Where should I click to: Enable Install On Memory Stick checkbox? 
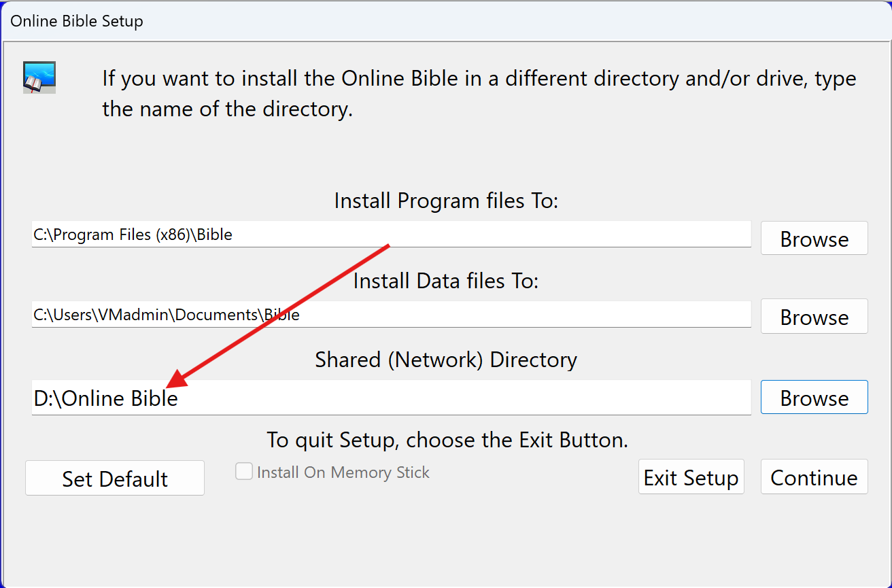point(244,472)
